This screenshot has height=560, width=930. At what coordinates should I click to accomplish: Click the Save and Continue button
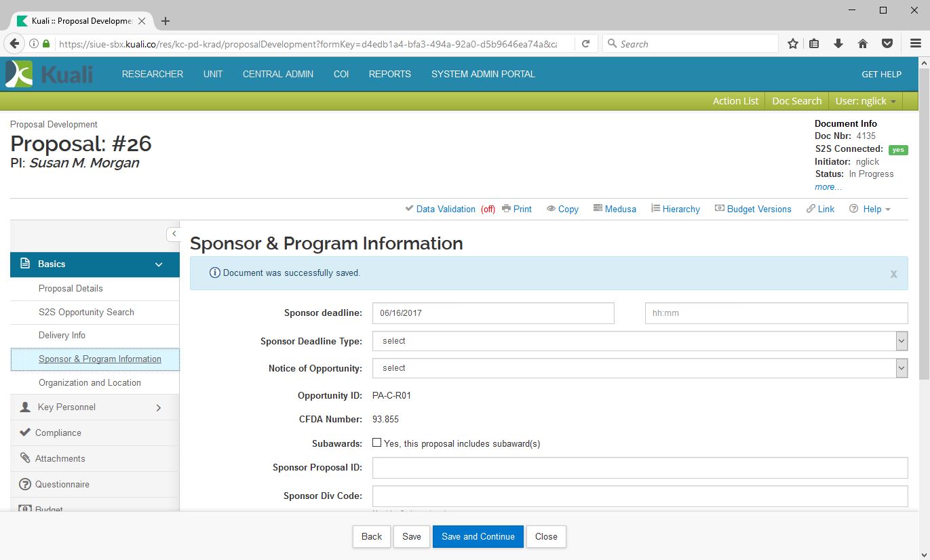(478, 536)
